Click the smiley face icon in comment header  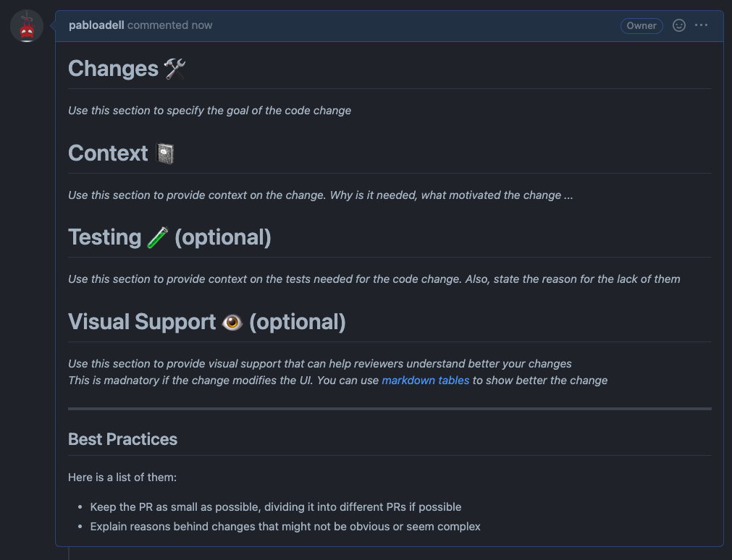point(678,25)
